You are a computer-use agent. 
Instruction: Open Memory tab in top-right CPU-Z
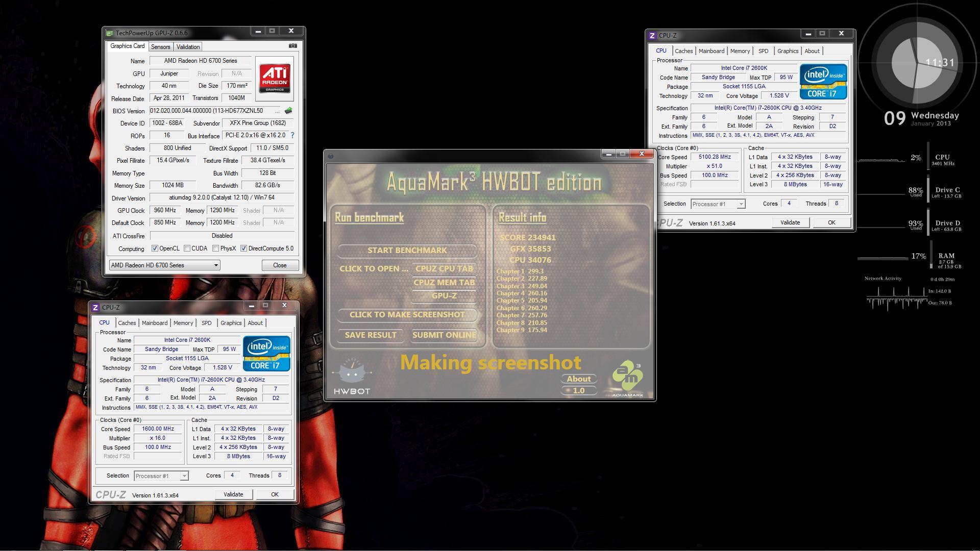tap(740, 51)
